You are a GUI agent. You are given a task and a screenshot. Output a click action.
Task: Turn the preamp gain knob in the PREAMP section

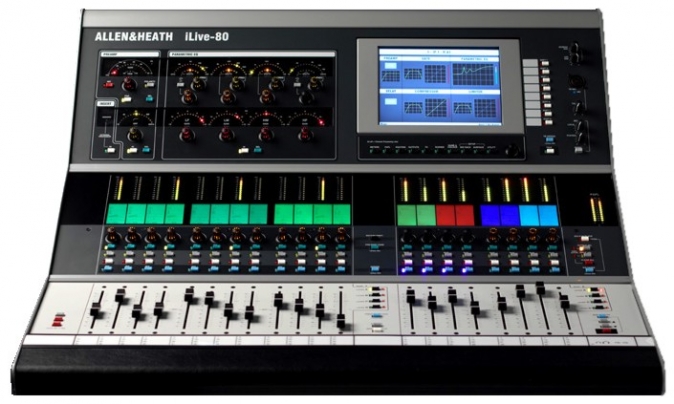[x=128, y=83]
